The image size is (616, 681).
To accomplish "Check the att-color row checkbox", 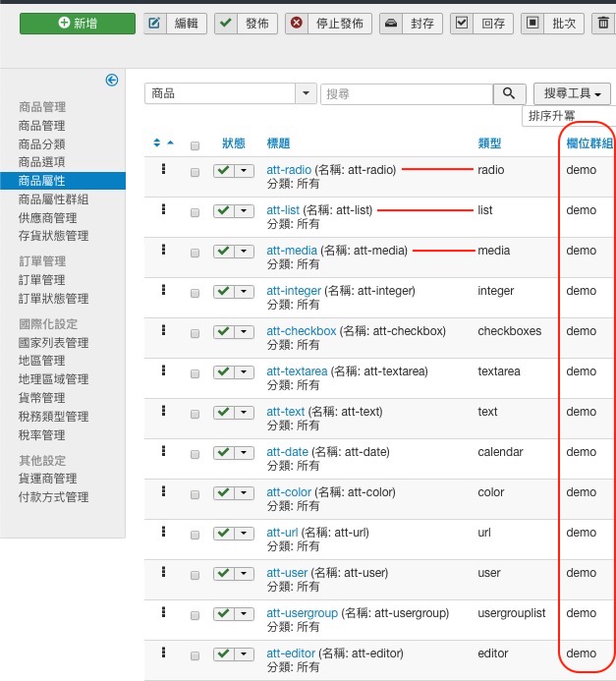I will tap(195, 494).
